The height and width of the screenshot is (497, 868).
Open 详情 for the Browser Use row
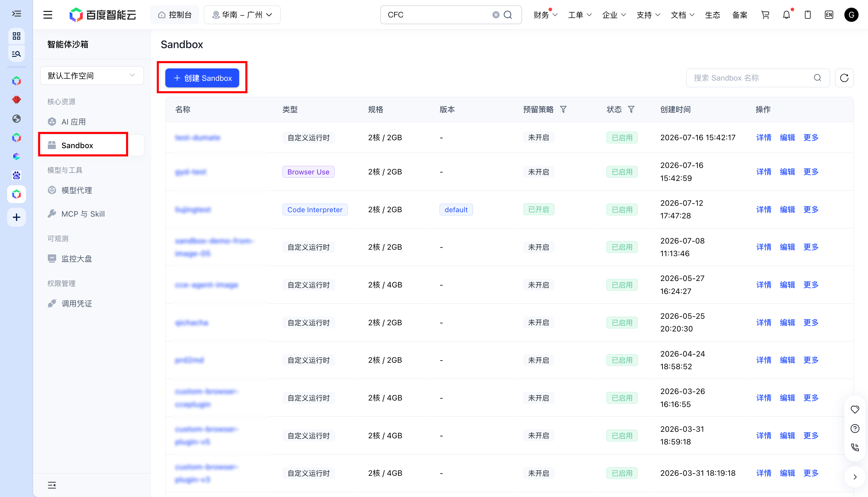(763, 171)
